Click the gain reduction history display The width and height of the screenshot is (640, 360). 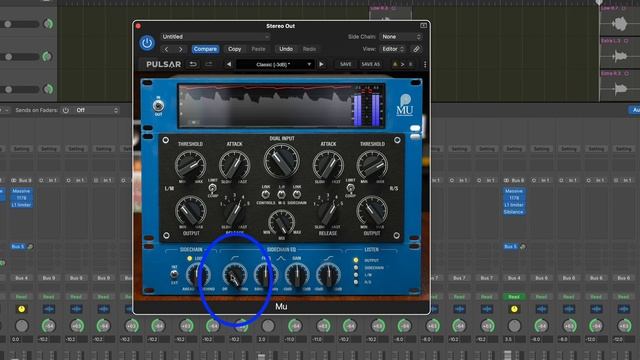[x=265, y=105]
